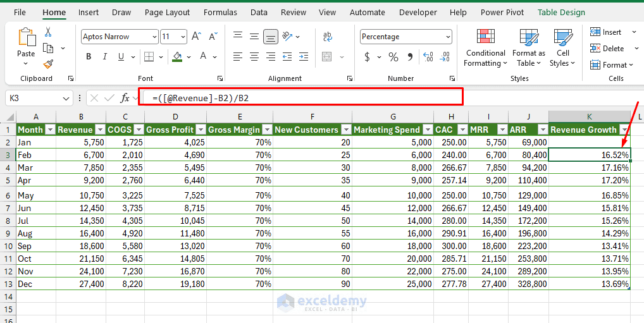Open the File tab
This screenshot has width=644, height=323.
point(20,12)
